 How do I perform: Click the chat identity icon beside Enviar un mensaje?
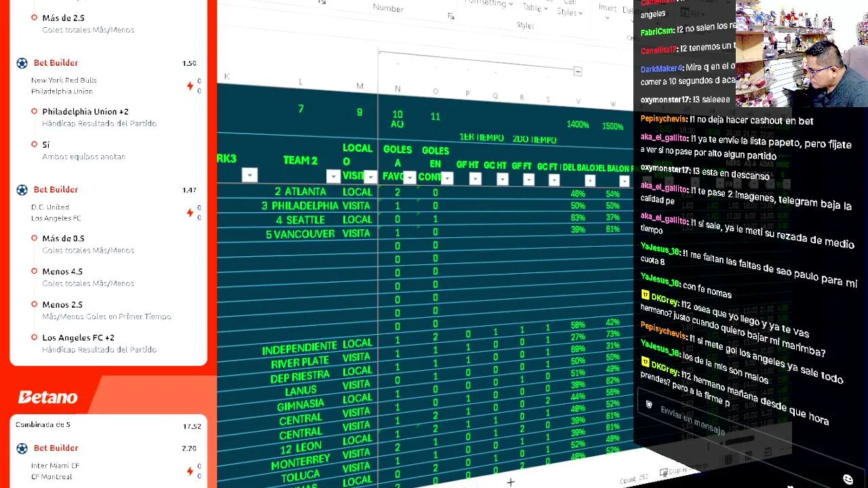pos(648,405)
